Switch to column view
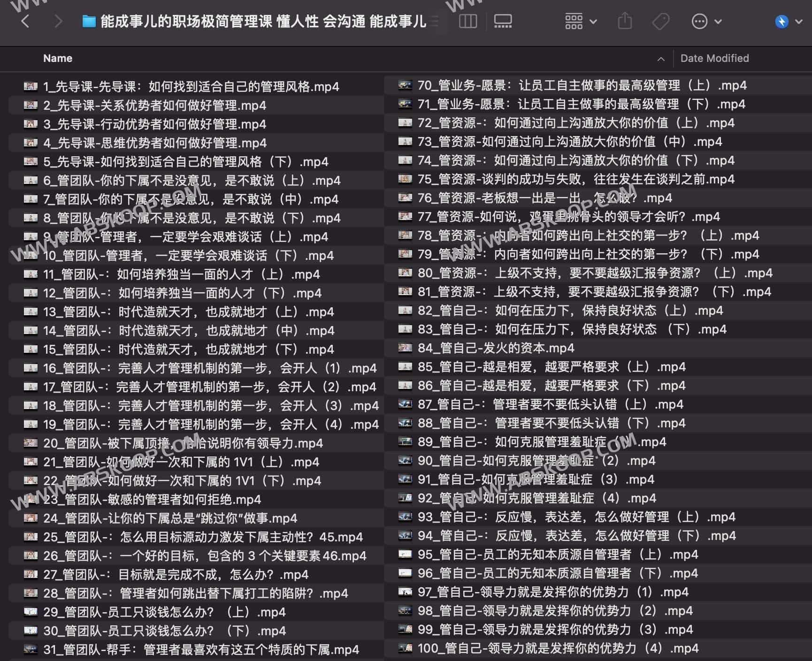The height and width of the screenshot is (661, 812). coord(468,21)
